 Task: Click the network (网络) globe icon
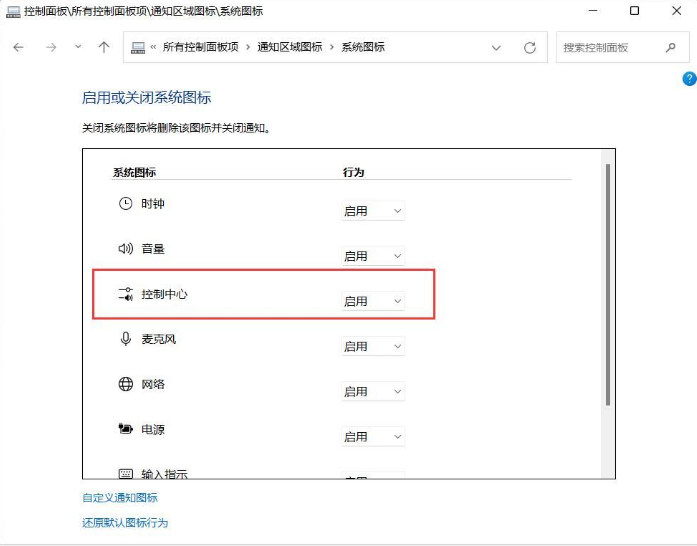pyautogui.click(x=125, y=384)
